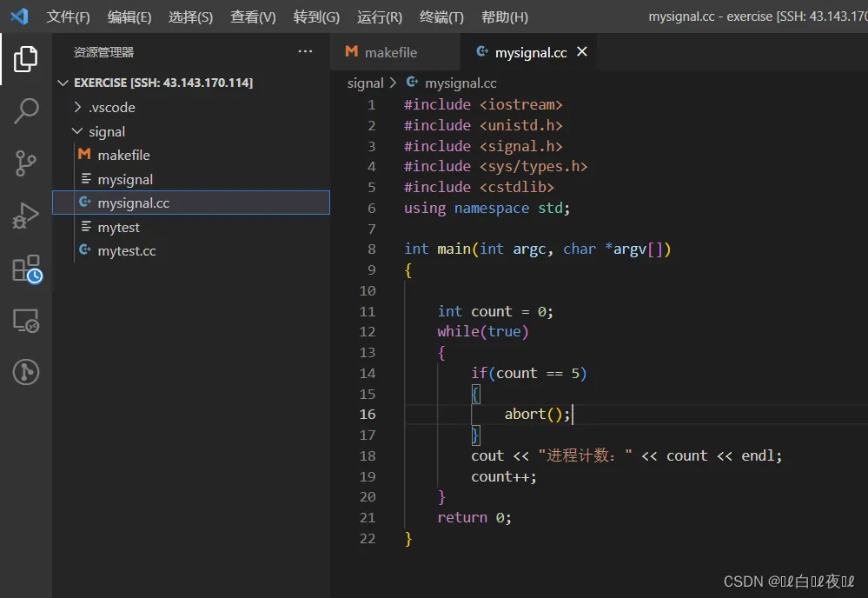Click the VS Code logo icon
This screenshot has height=598, width=868.
click(19, 16)
